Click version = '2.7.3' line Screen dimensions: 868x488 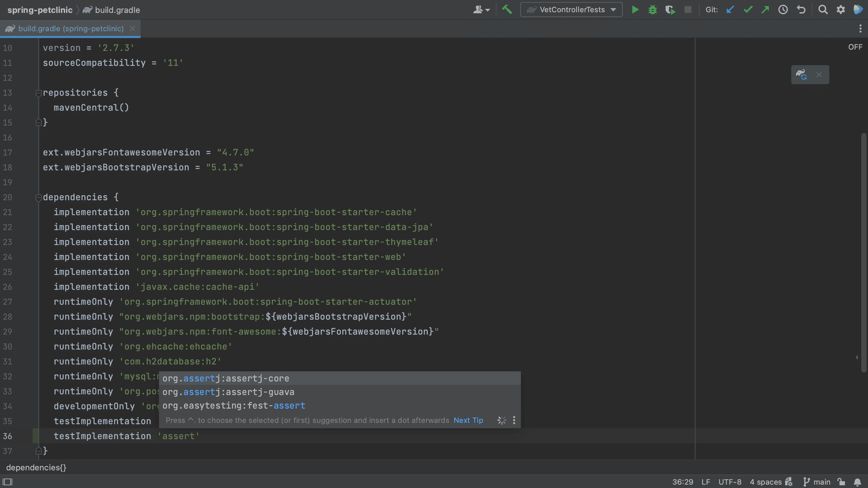click(x=88, y=48)
